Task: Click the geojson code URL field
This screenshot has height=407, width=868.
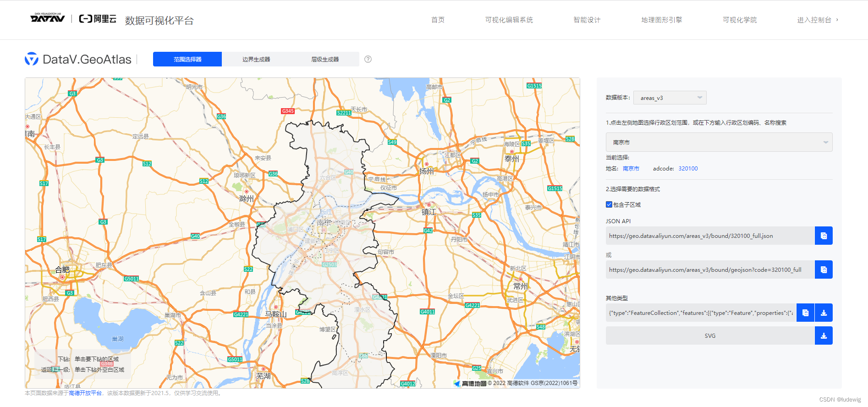Action: coord(710,269)
